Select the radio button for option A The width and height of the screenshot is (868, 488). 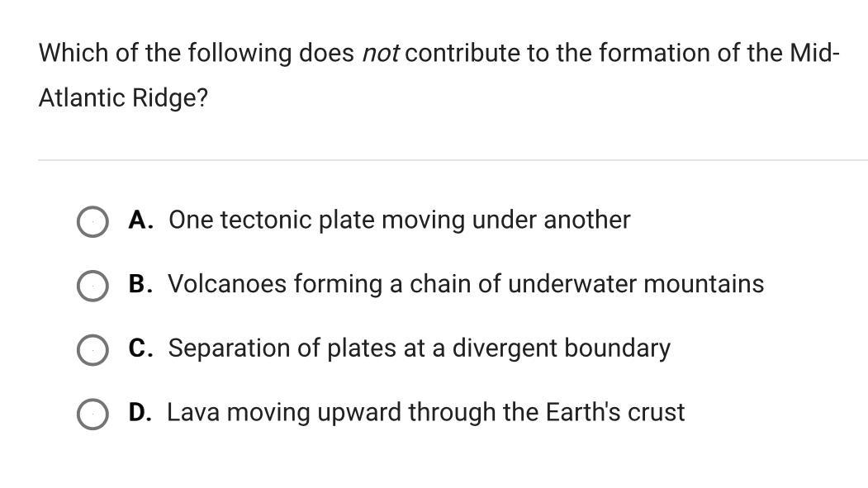coord(92,222)
